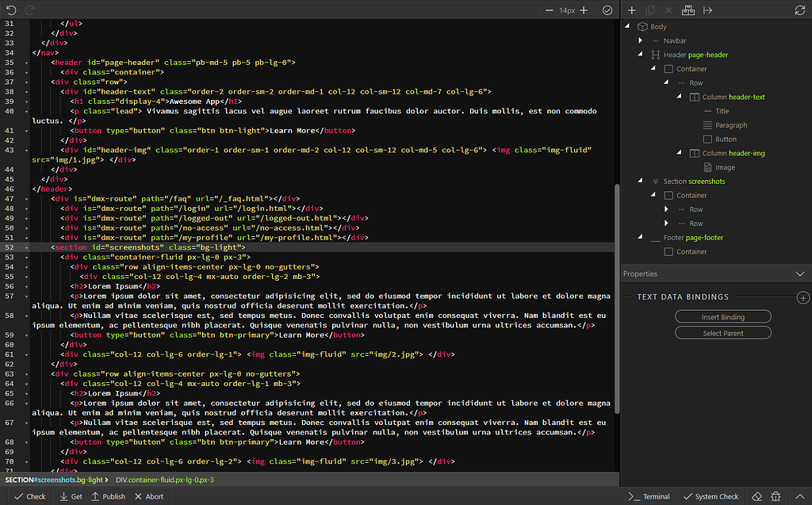This screenshot has height=505, width=812.
Task: Collapse the Header page-header node
Action: point(641,53)
